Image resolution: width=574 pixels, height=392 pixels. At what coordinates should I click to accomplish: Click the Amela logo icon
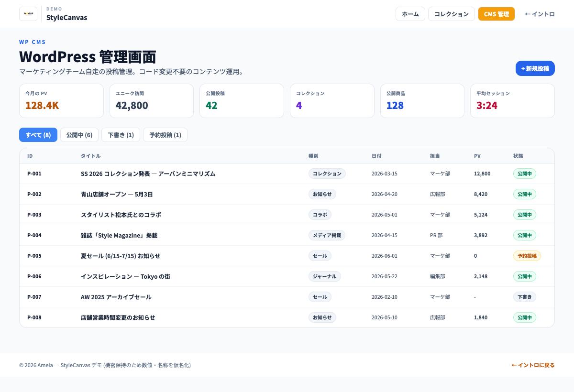click(28, 14)
